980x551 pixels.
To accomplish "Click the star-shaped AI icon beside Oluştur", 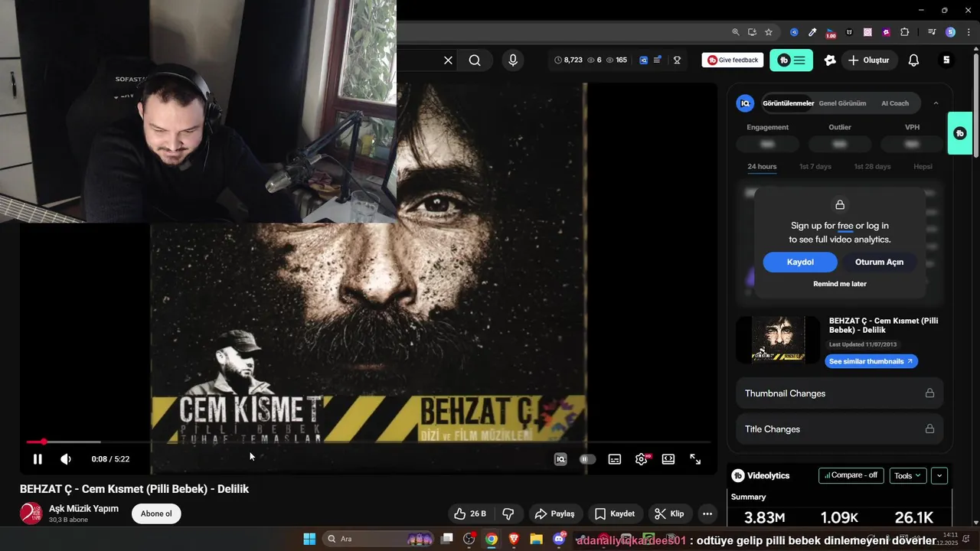I will tap(830, 60).
